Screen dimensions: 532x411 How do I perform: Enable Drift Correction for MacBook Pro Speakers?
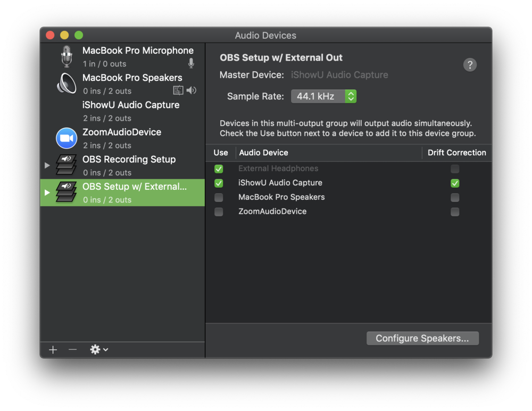pyautogui.click(x=455, y=197)
